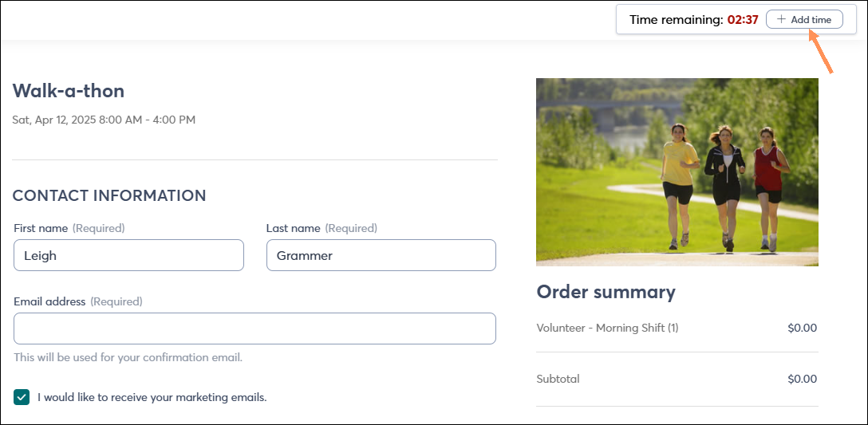The width and height of the screenshot is (868, 425).
Task: Click the 'I would like to receive your marketing emails' label
Action: point(152,397)
